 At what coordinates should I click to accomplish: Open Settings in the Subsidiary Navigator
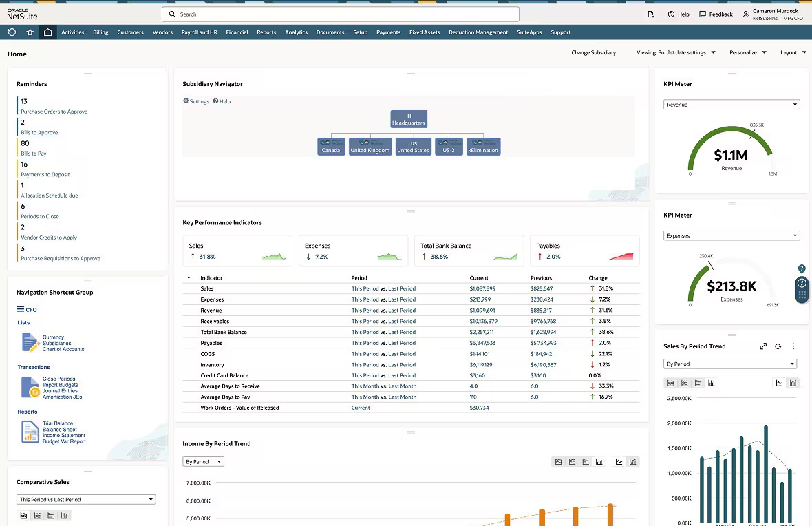196,101
